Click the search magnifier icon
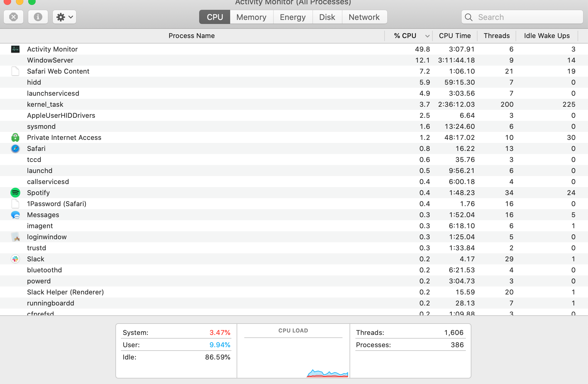588x384 pixels. pos(469,17)
